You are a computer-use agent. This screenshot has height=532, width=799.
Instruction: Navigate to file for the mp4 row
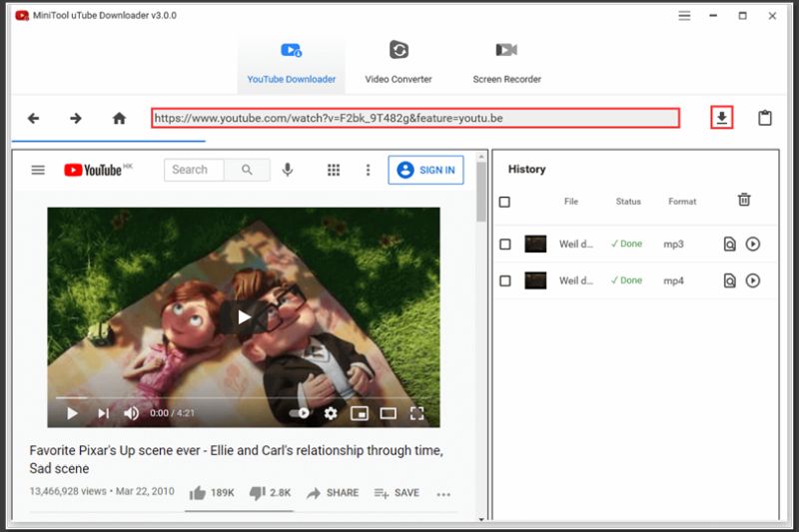(x=730, y=281)
